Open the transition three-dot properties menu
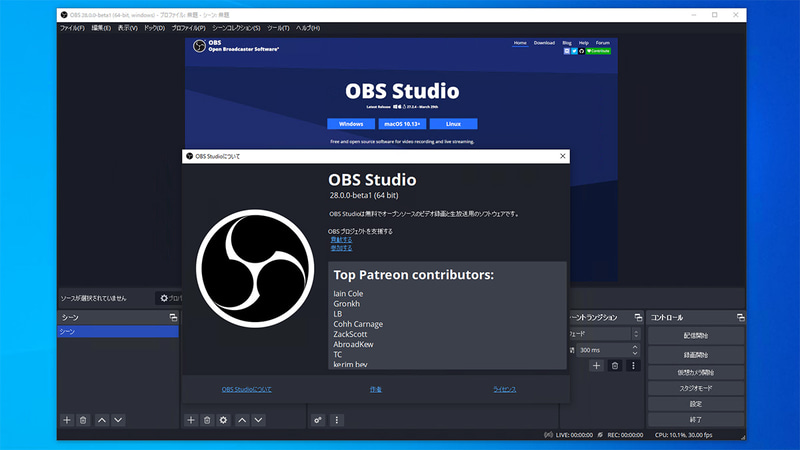Viewport: 800px width, 450px height. tap(633, 365)
